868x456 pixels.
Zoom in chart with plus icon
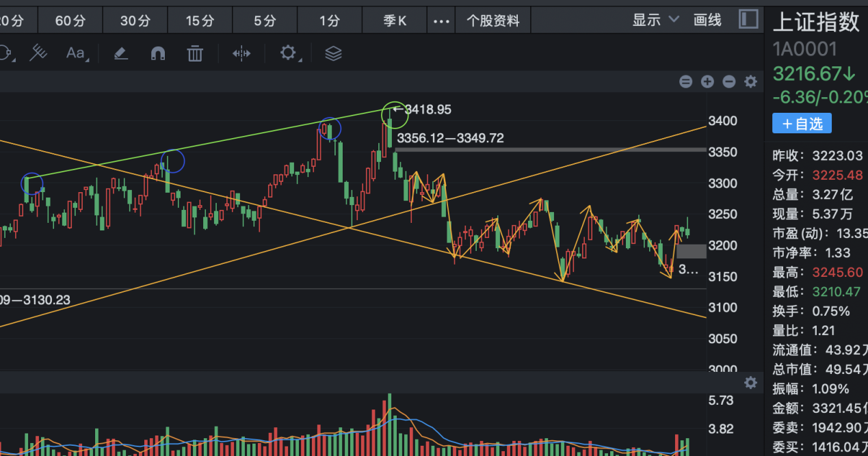tap(707, 82)
